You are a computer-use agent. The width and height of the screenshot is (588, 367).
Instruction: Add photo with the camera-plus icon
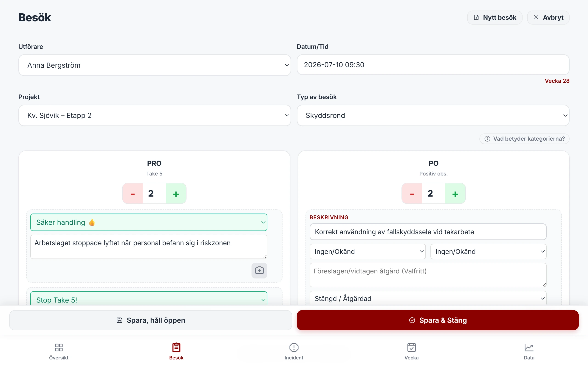tap(259, 270)
